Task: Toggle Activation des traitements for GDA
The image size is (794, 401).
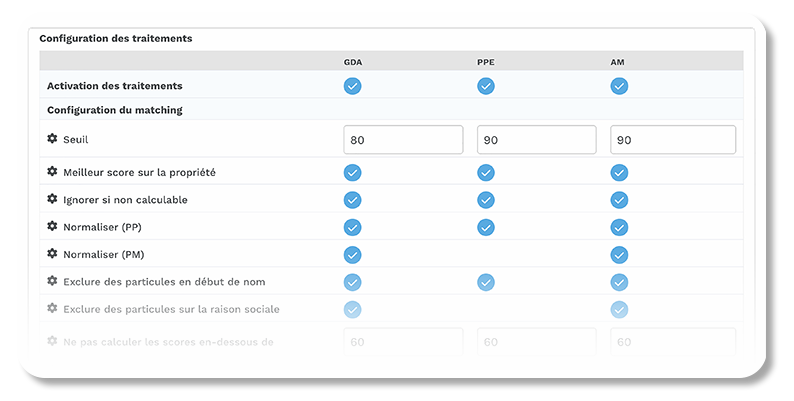Action: tap(352, 86)
